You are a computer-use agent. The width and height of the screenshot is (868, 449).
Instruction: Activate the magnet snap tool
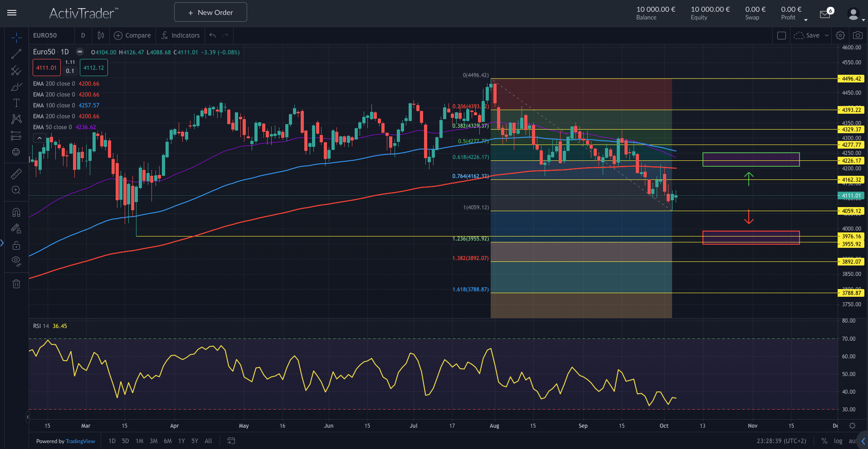coord(16,212)
